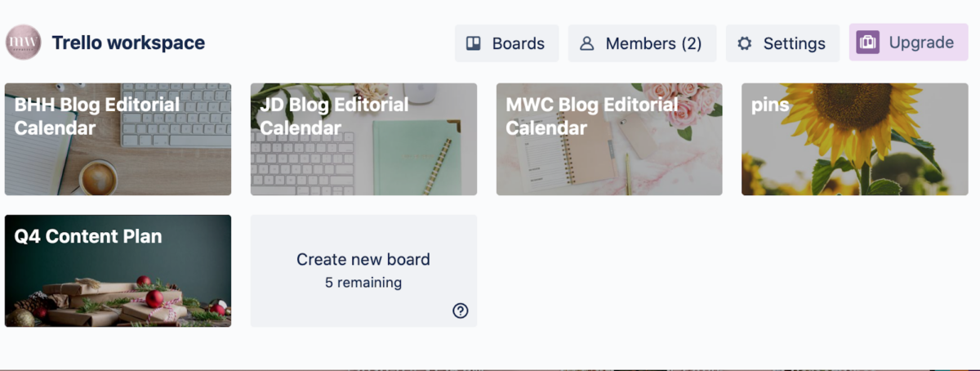The image size is (980, 371).
Task: Click the Settings gear icon
Action: pos(744,43)
